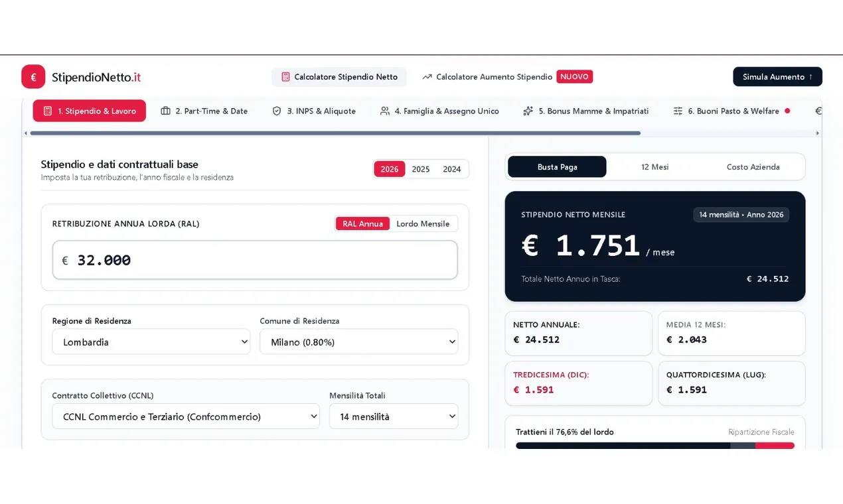Open Calcolatore Stipendio Netto
This screenshot has height=504, width=843.
click(x=339, y=77)
